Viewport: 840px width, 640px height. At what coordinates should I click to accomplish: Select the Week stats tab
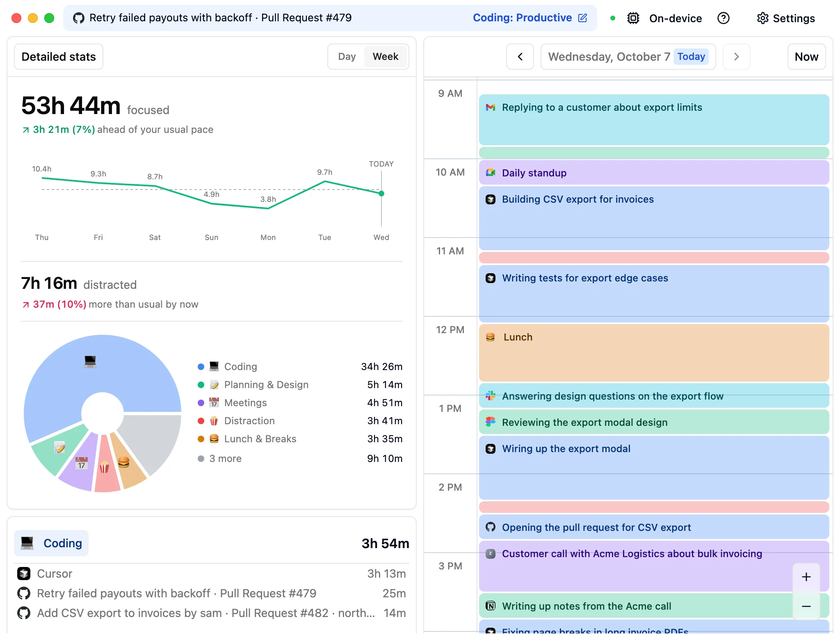pyautogui.click(x=386, y=57)
